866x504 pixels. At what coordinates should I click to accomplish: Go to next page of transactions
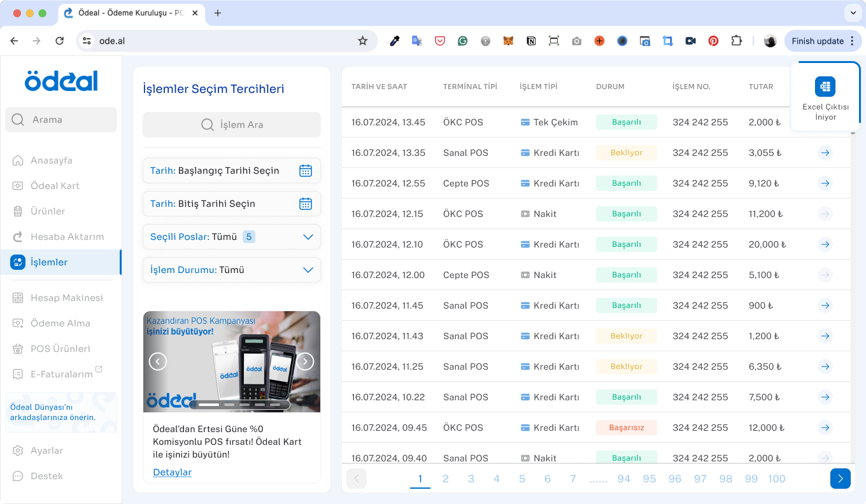(x=841, y=479)
